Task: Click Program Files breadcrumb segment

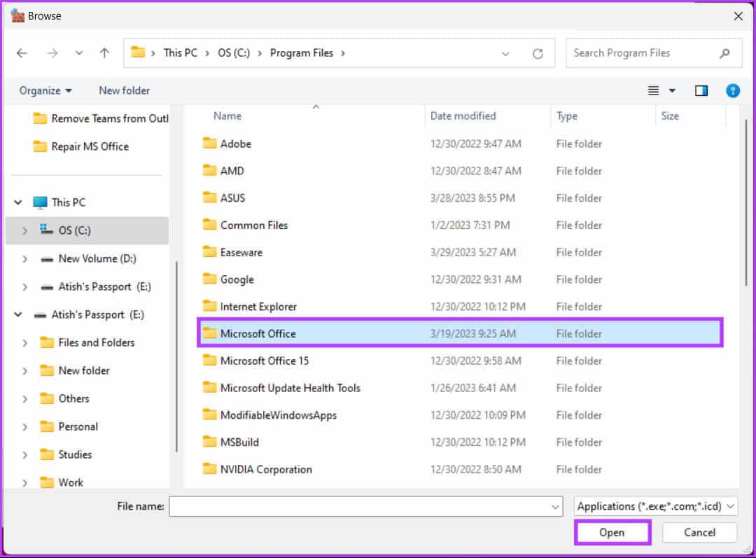Action: tap(301, 53)
